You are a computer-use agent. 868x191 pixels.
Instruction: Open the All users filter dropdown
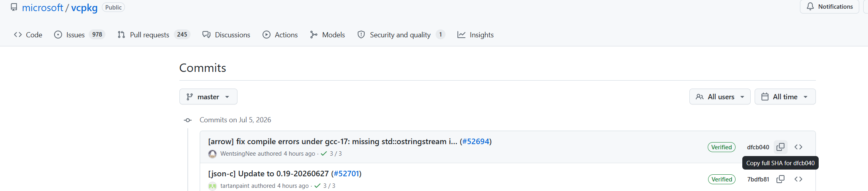pos(720,96)
